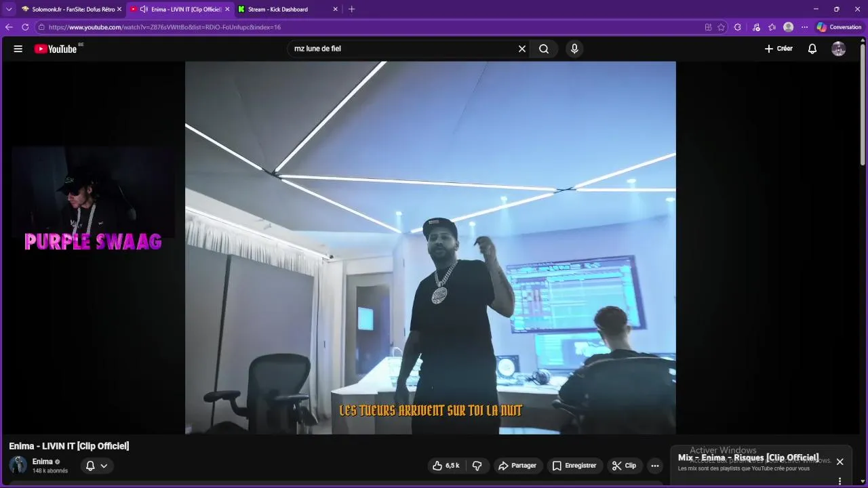This screenshot has width=868, height=488.
Task: Open the Mix panel three-dot menu
Action: click(840, 481)
